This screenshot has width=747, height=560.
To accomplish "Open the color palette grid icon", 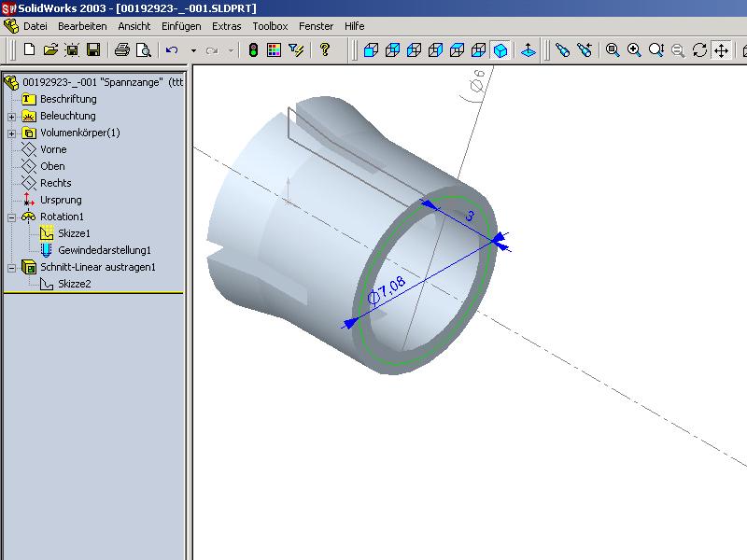I will (x=274, y=49).
